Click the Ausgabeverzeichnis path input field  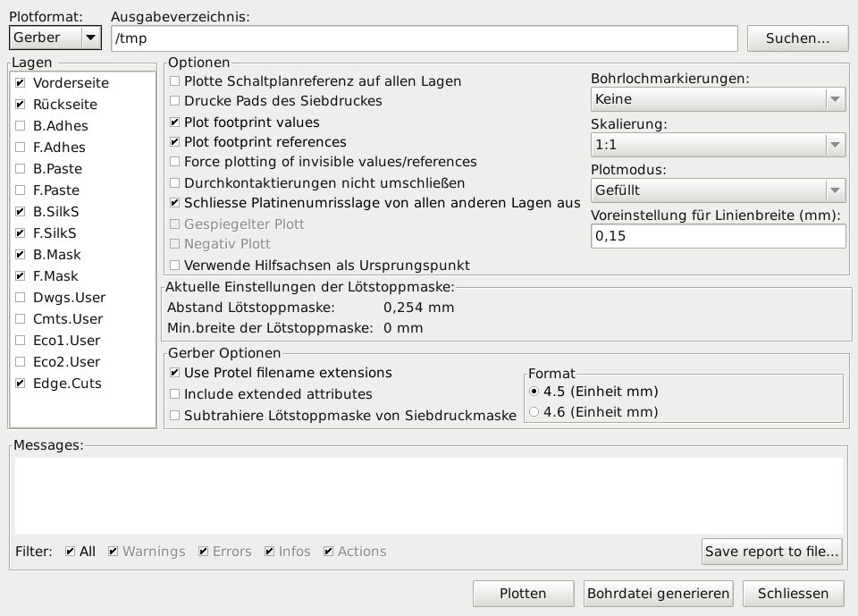point(424,38)
